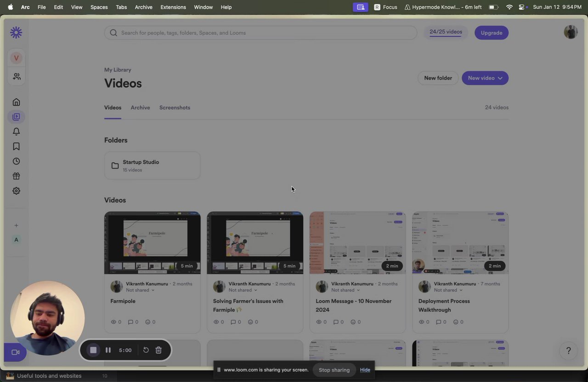Click the plus icon in sidebar
The image size is (588, 382).
(16, 225)
